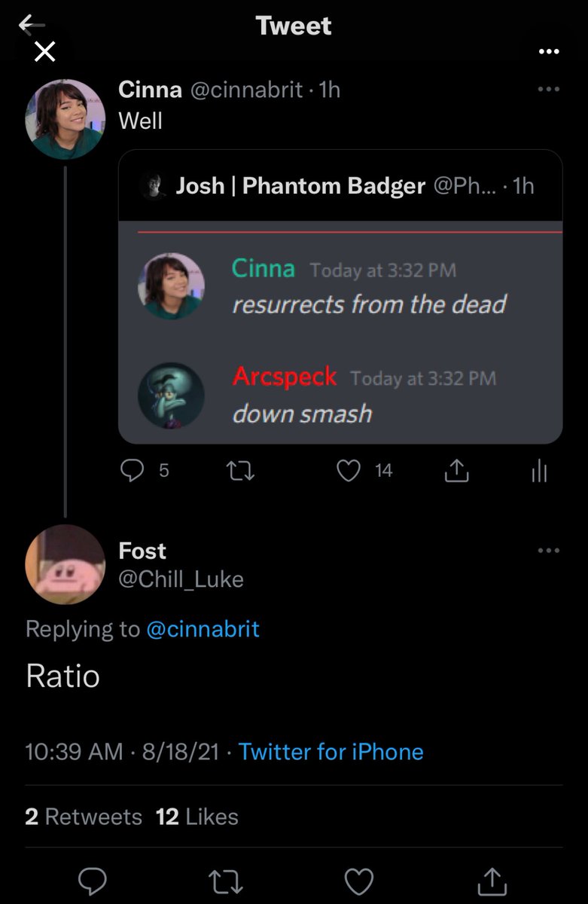View the 2 Retweets list

(84, 817)
